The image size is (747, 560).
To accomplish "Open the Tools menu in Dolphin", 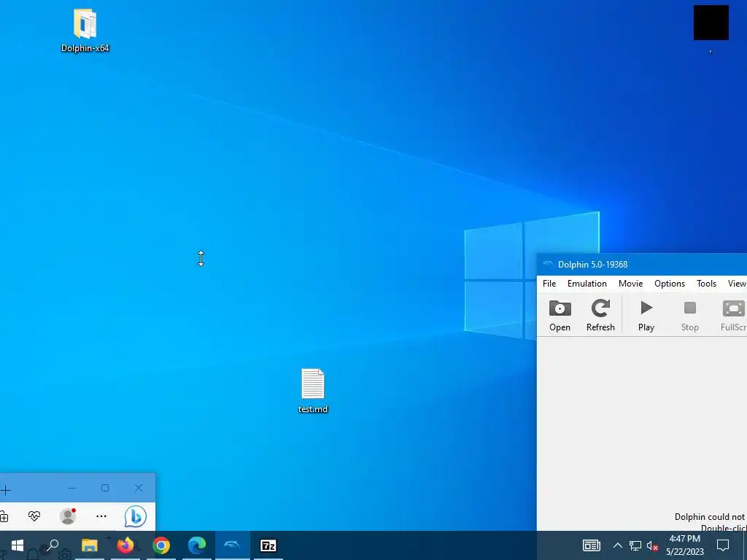I will pyautogui.click(x=706, y=284).
